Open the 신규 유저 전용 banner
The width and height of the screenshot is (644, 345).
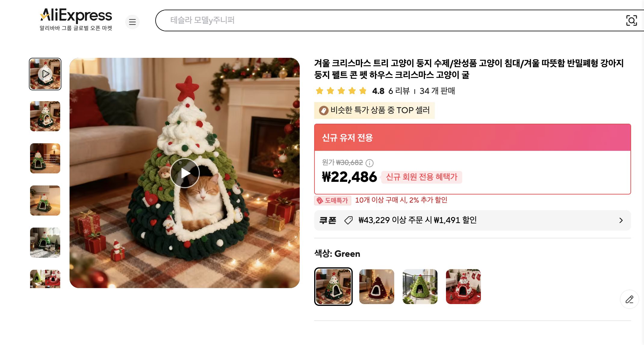pyautogui.click(x=472, y=138)
